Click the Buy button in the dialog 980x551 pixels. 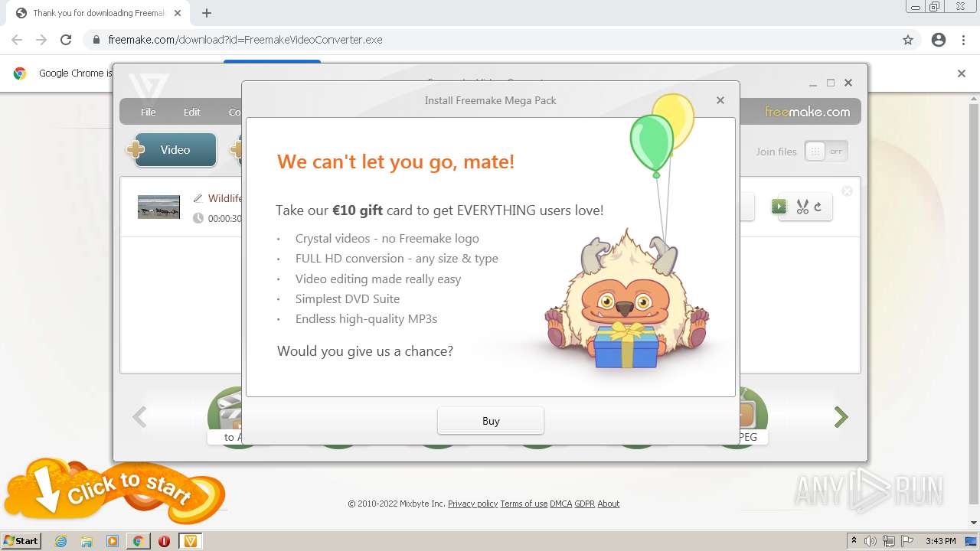[x=491, y=421]
